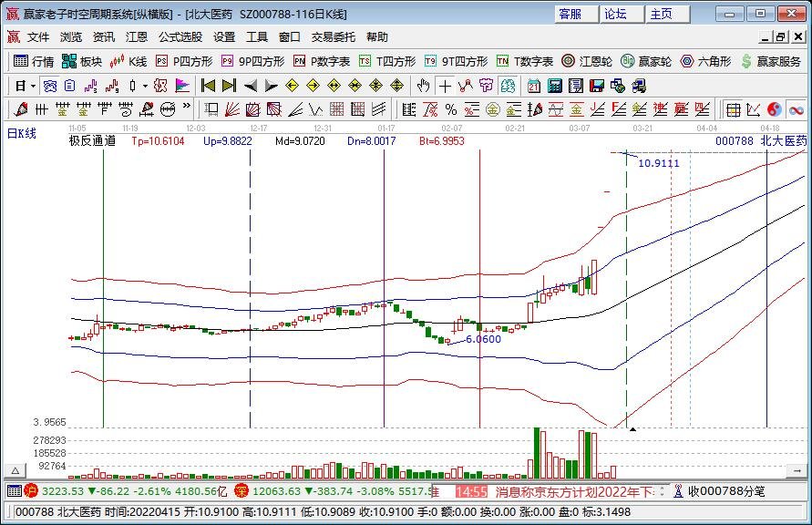Open the 公式选股 menu
This screenshot has width=812, height=525.
(x=180, y=37)
